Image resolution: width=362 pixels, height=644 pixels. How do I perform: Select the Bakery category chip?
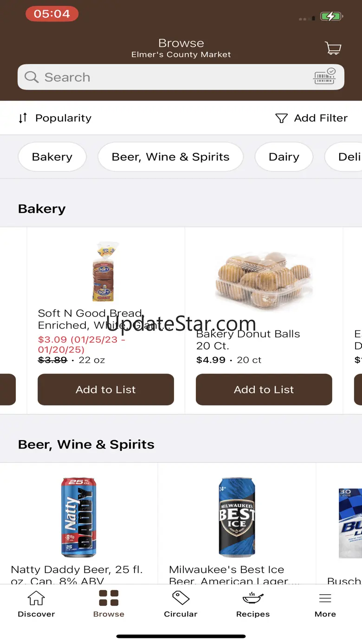click(52, 157)
